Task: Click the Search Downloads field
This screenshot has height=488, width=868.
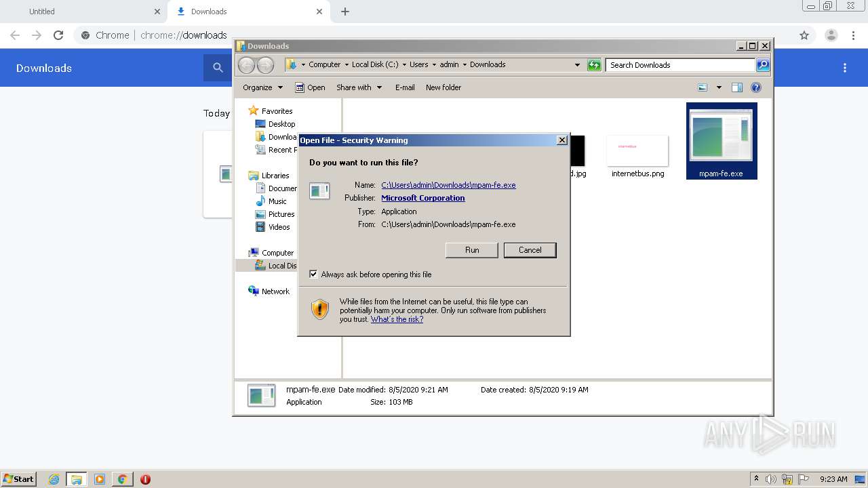Action: (680, 65)
